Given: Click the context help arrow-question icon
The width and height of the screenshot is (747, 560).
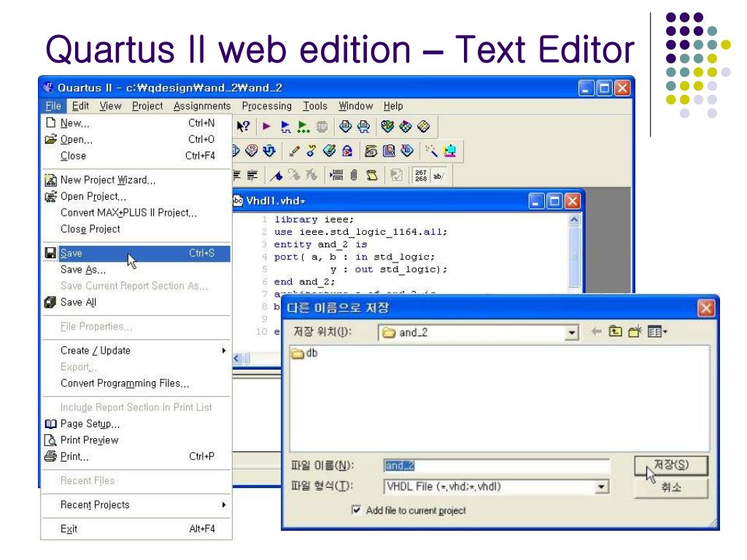Looking at the screenshot, I should (243, 126).
